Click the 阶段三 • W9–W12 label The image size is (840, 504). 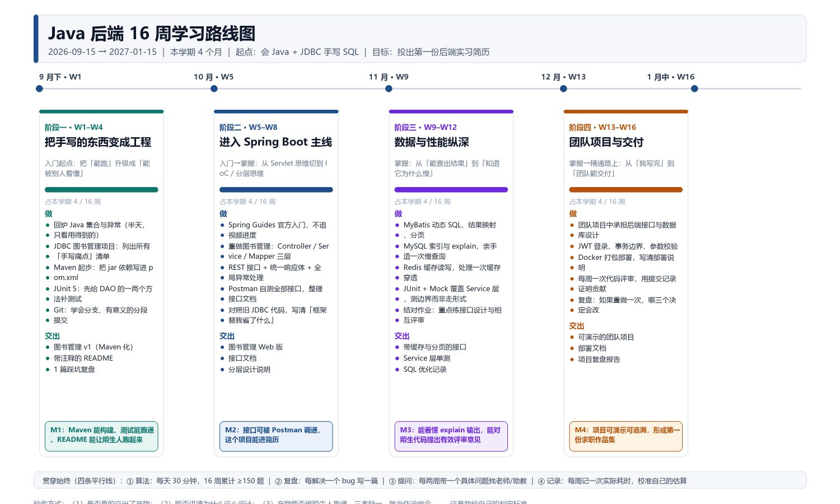click(x=426, y=127)
